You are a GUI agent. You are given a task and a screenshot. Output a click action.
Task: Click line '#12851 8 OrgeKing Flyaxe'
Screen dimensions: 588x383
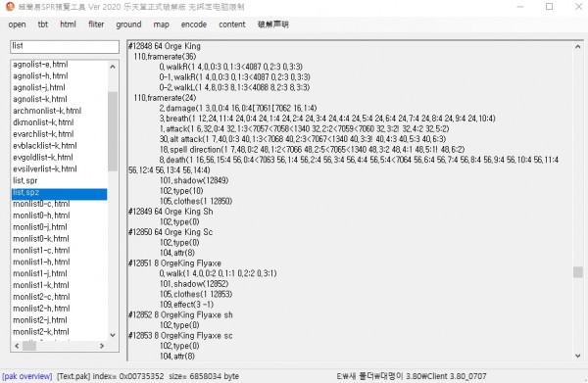click(174, 263)
